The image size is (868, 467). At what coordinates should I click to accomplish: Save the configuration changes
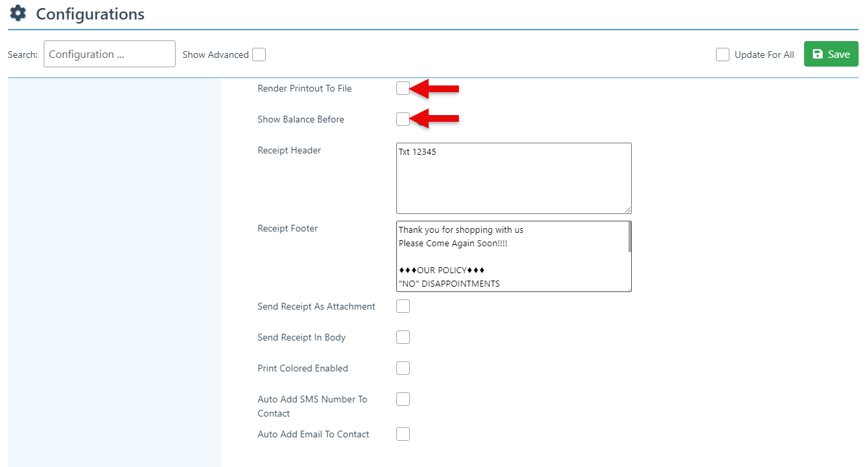click(831, 55)
